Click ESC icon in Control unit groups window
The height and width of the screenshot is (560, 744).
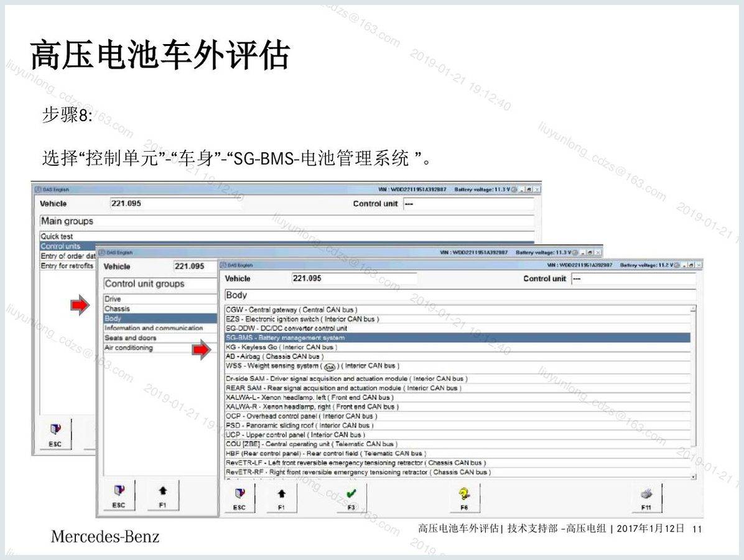119,495
